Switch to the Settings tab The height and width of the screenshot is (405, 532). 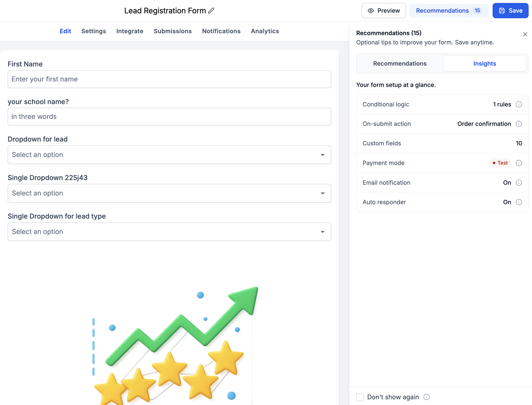pos(94,31)
